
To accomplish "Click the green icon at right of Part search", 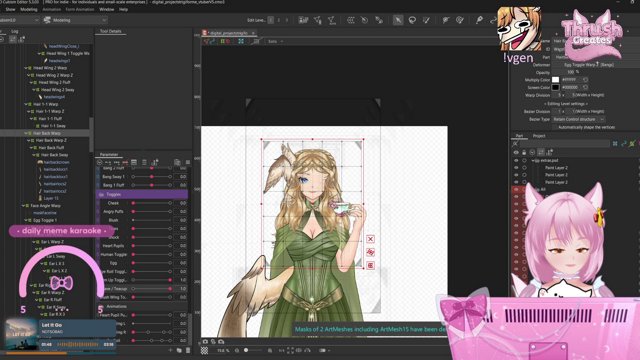I will [632, 144].
